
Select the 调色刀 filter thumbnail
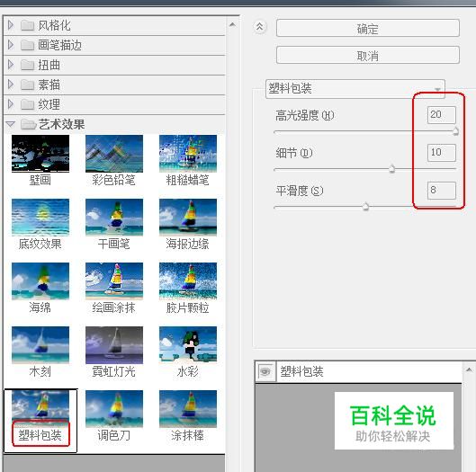coord(114,409)
